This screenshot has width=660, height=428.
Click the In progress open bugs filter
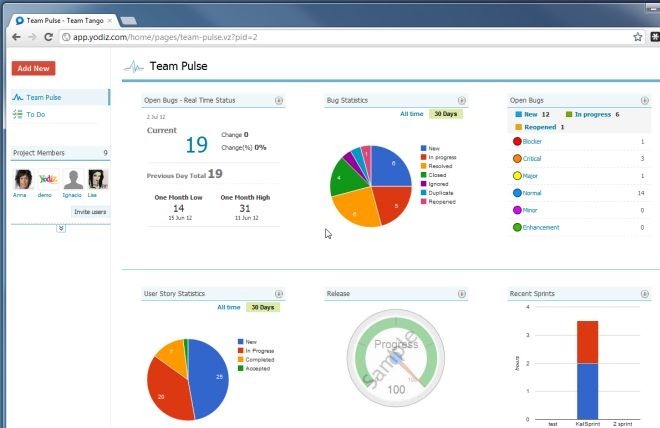pyautogui.click(x=592, y=114)
